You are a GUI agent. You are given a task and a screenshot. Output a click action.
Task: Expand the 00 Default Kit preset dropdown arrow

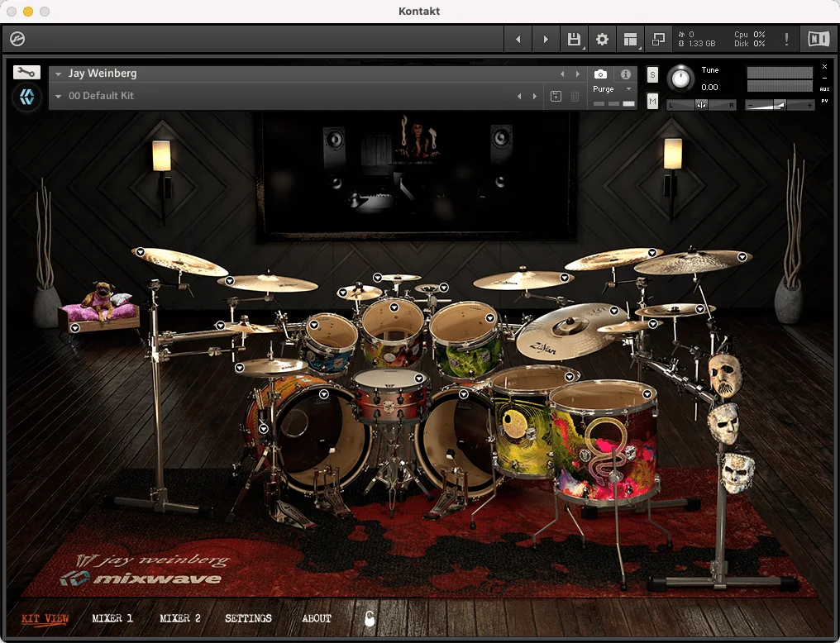pyautogui.click(x=58, y=97)
